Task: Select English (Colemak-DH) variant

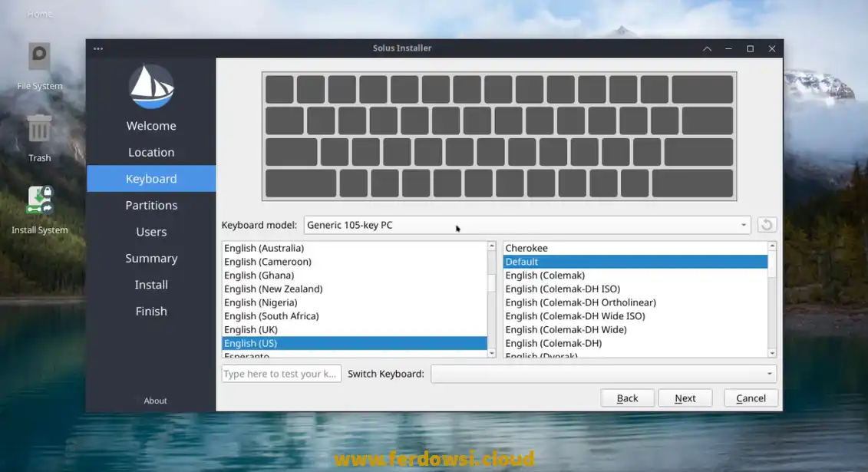Action: point(635,343)
